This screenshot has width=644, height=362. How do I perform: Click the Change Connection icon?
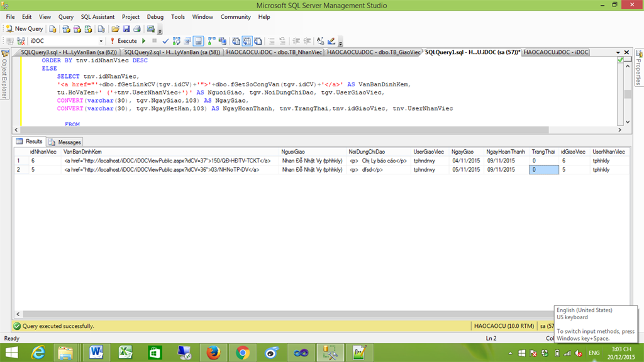[x=21, y=41]
